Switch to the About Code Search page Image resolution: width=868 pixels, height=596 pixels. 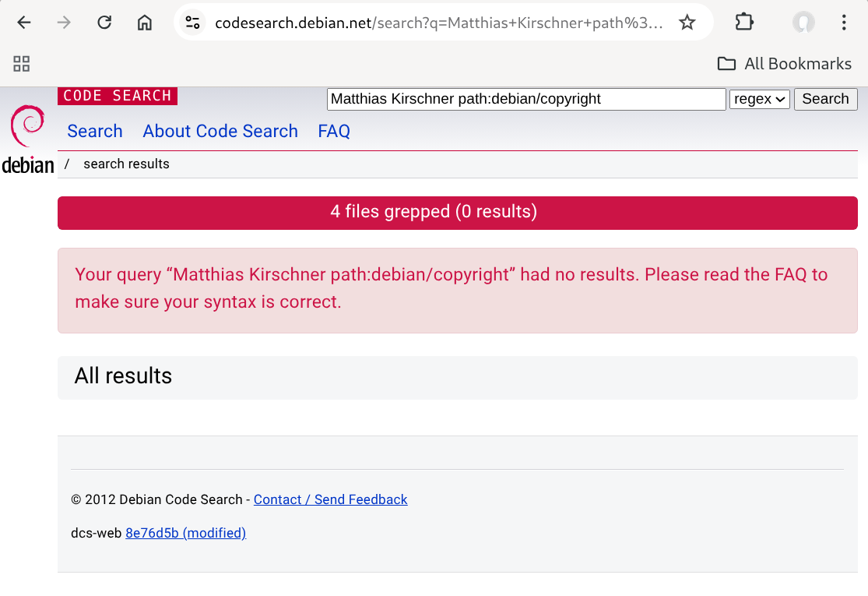(220, 131)
